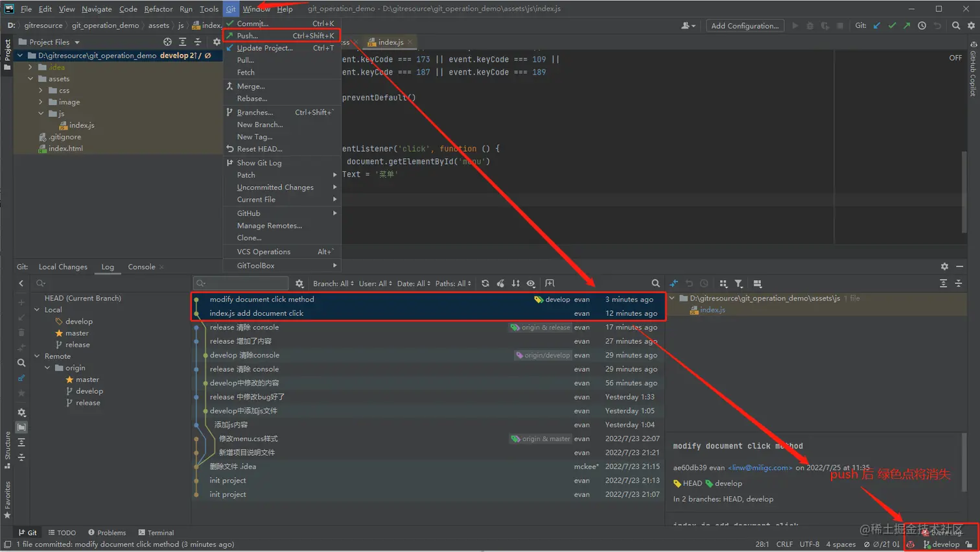Click the Add Configuration... button

pos(745,25)
